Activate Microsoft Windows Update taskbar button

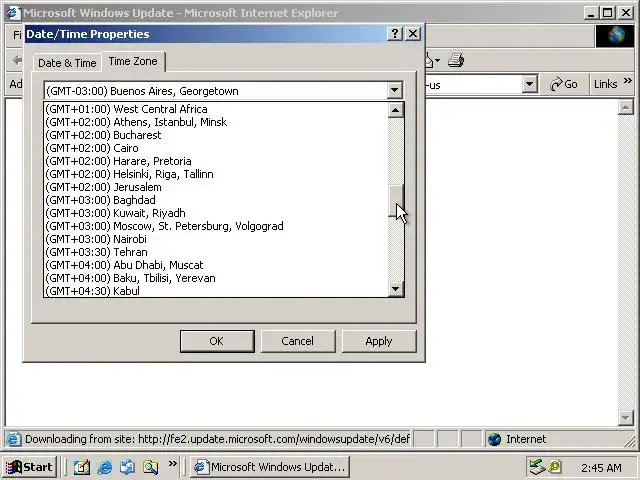[270, 467]
